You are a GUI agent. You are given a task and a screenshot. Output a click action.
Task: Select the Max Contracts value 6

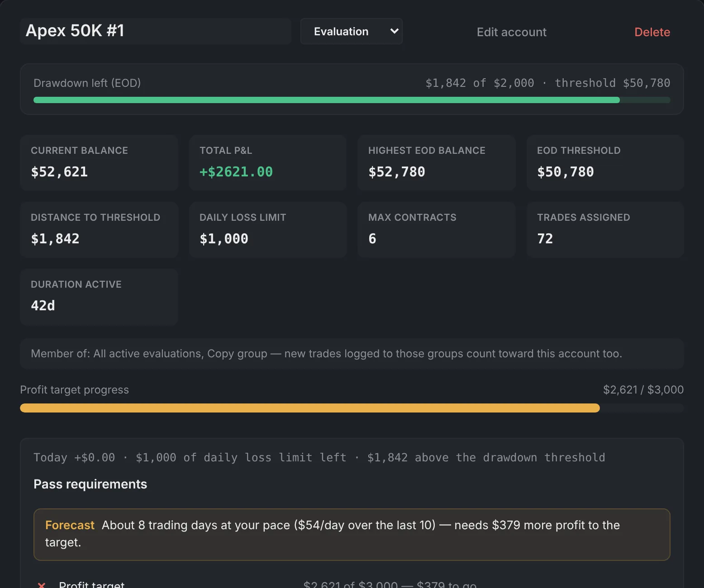(x=372, y=239)
